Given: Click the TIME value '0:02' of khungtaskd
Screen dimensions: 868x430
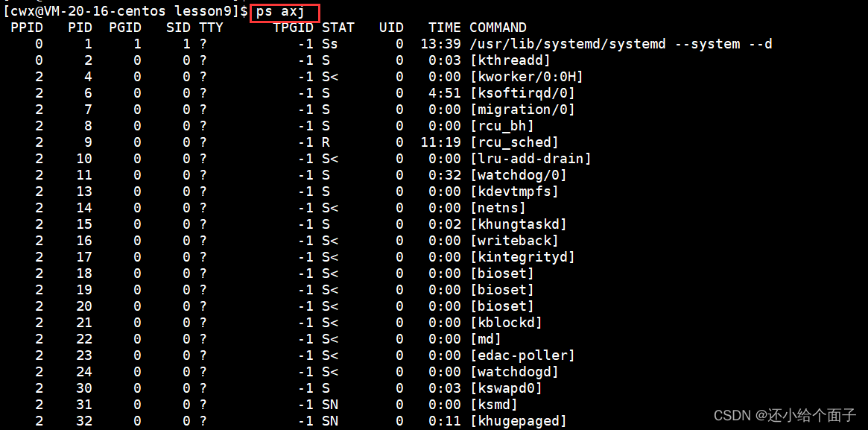Looking at the screenshot, I should 445,224.
